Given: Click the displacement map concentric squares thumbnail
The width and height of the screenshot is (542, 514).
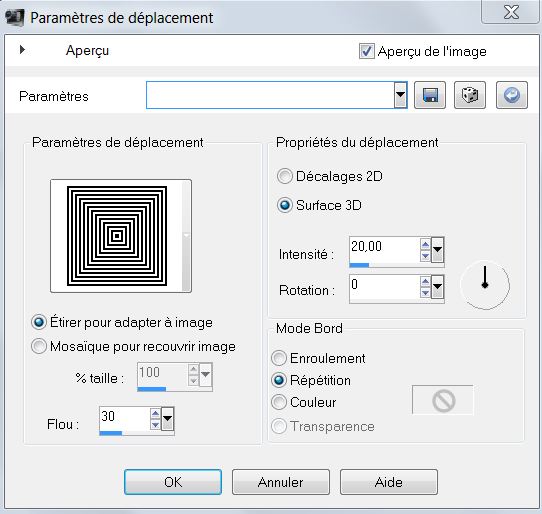Looking at the screenshot, I should click(117, 236).
